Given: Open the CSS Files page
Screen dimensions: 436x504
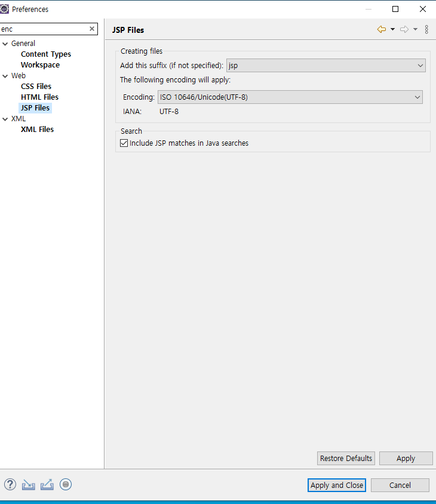Looking at the screenshot, I should 36,87.
